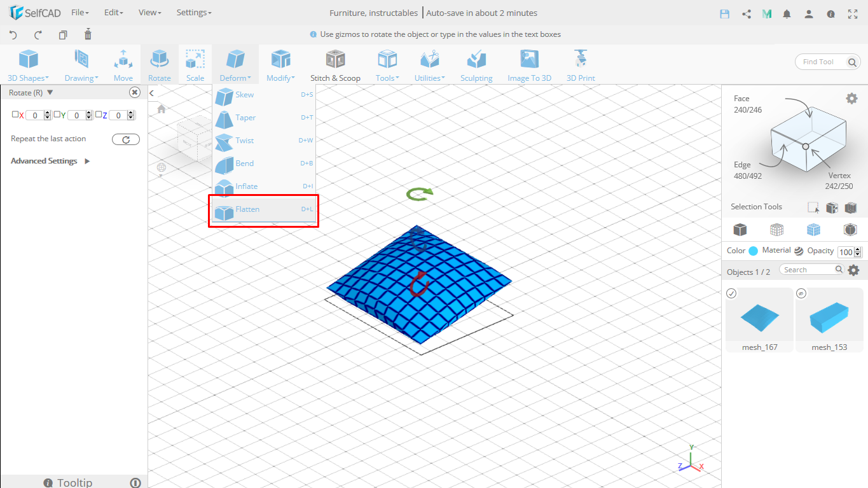Select the Scale tool
The width and height of the screenshot is (868, 488).
tap(195, 66)
